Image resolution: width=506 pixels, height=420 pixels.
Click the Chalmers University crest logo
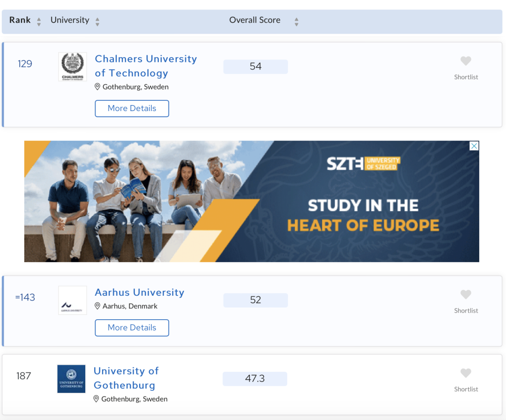coord(72,67)
